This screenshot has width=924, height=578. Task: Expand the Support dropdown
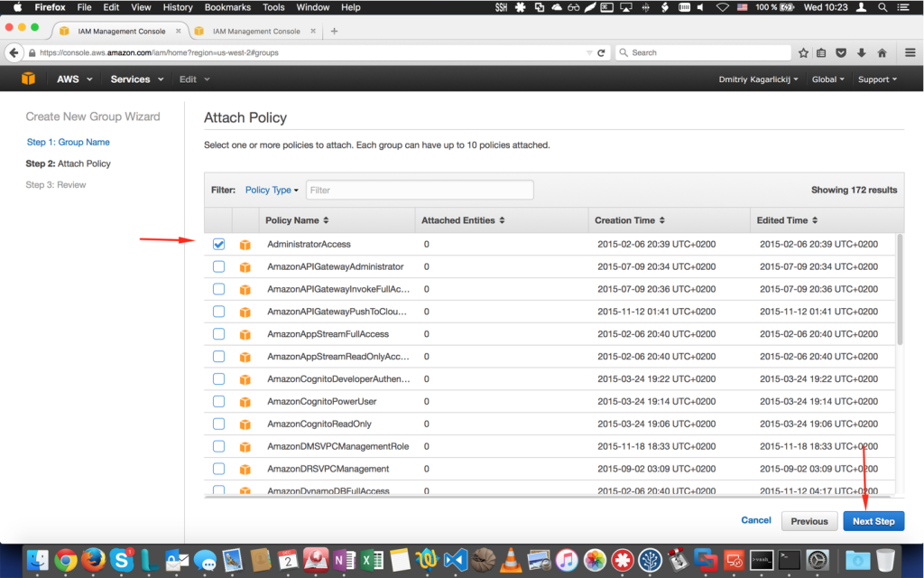click(877, 79)
